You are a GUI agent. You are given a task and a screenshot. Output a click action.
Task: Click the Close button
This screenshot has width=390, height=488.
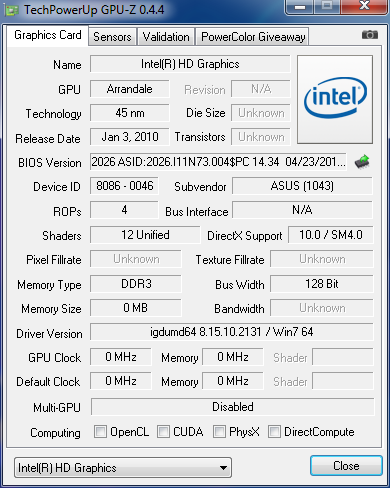(x=346, y=465)
